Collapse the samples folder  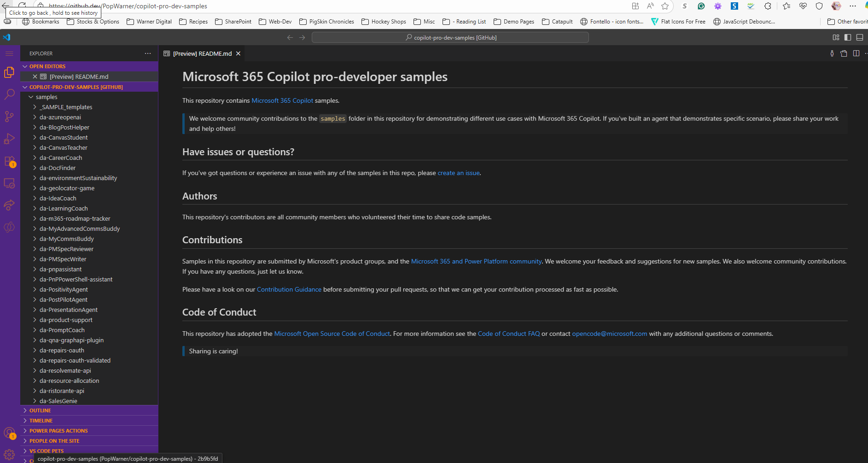point(89,97)
